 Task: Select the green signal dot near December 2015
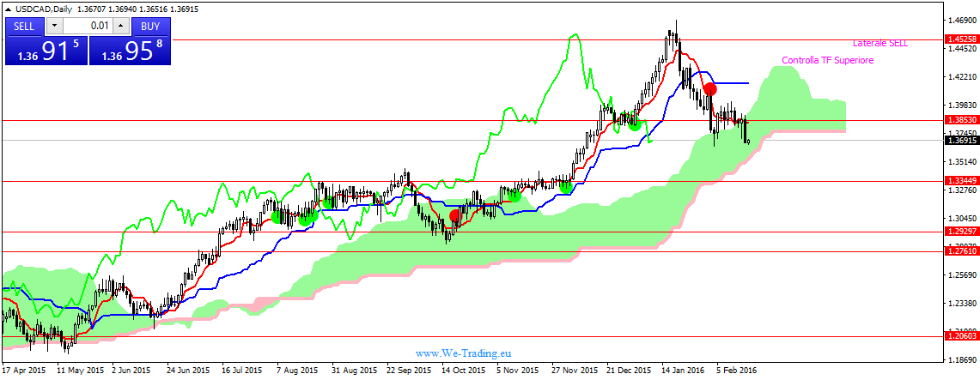click(x=635, y=124)
